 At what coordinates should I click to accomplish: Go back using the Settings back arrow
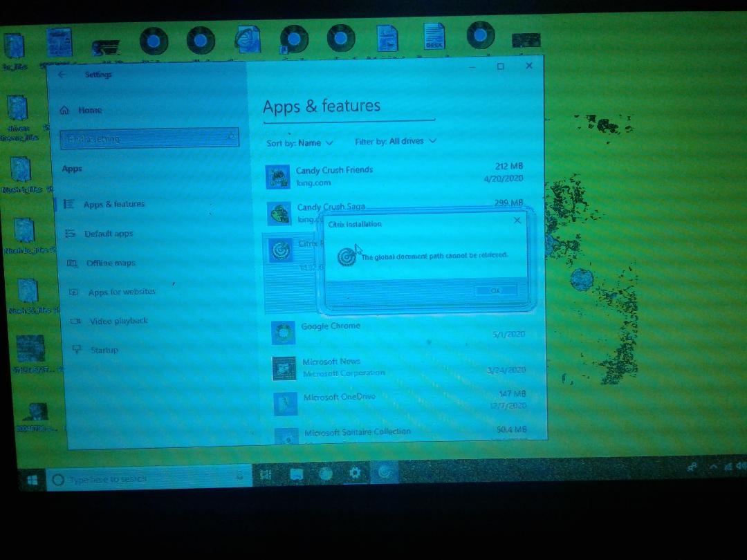[x=62, y=74]
